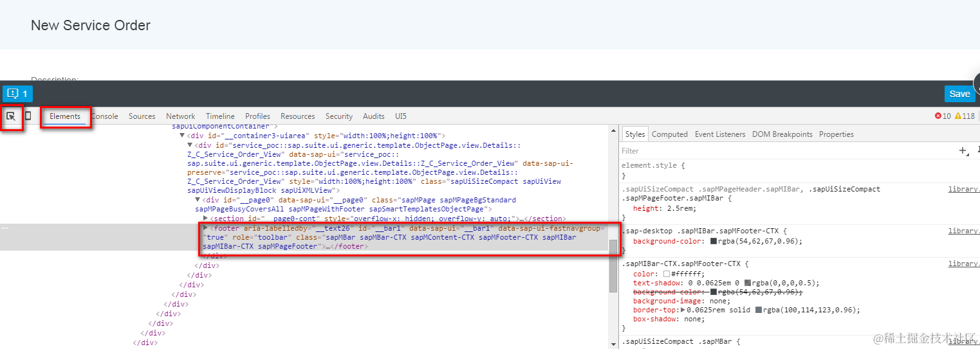Open library link for .sap-desktop rule
980x349 pixels.
coord(964,231)
